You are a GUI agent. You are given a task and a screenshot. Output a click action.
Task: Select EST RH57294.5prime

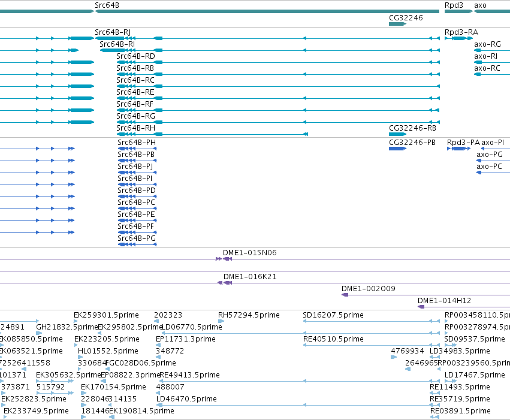(x=249, y=315)
